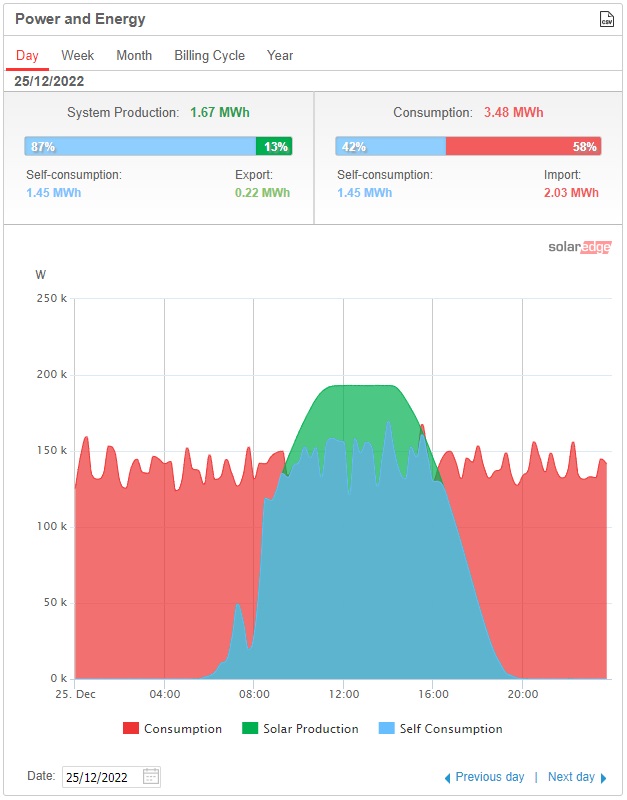The height and width of the screenshot is (800, 627).
Task: Click the Previous day left arrow
Action: (447, 778)
